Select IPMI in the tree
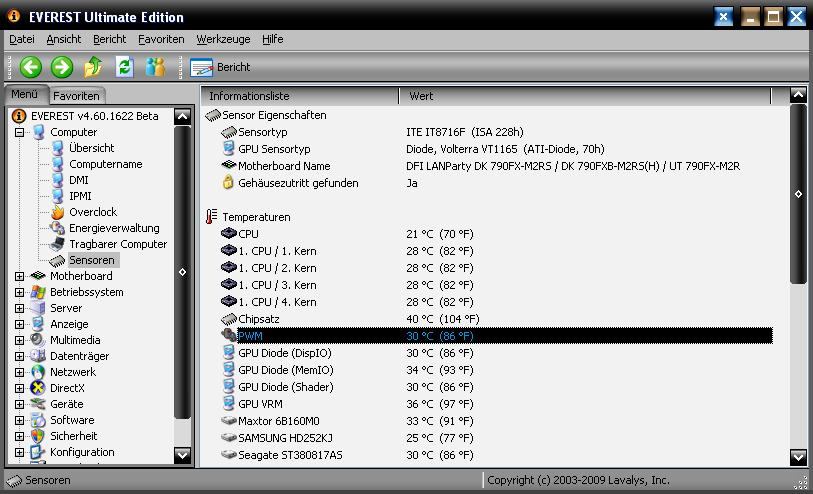Image resolution: width=813 pixels, height=494 pixels. 80,196
